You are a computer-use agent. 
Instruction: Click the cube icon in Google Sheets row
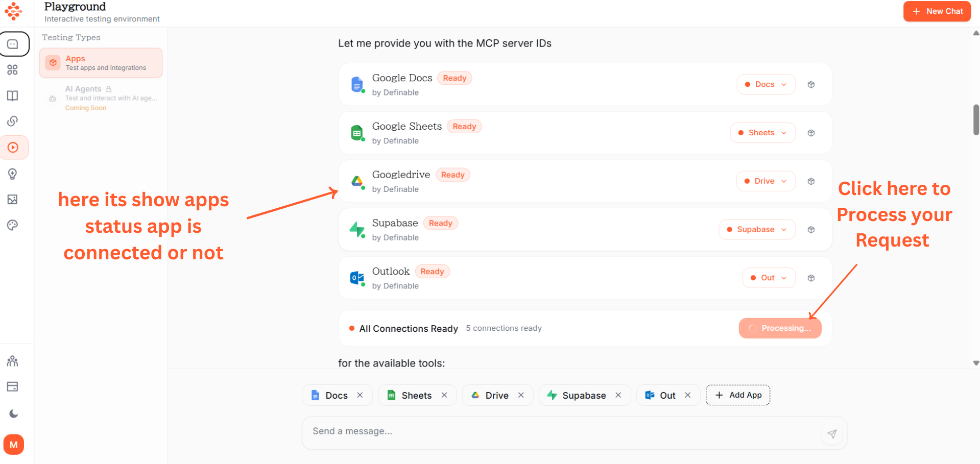[x=811, y=133]
